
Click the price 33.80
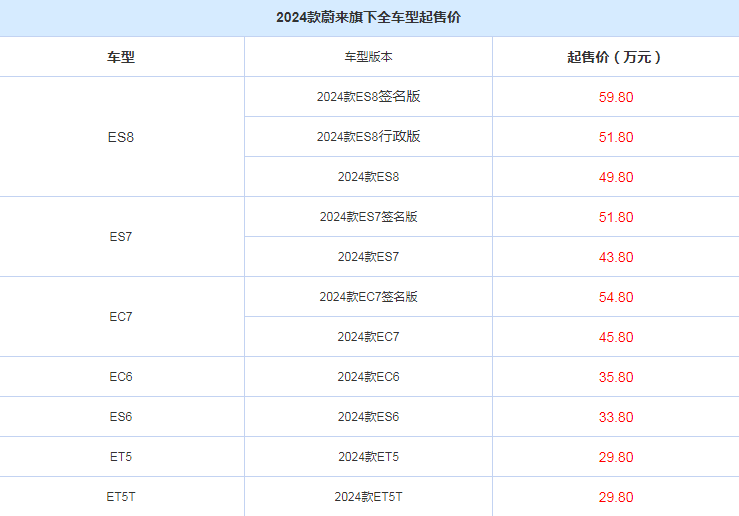click(x=616, y=417)
